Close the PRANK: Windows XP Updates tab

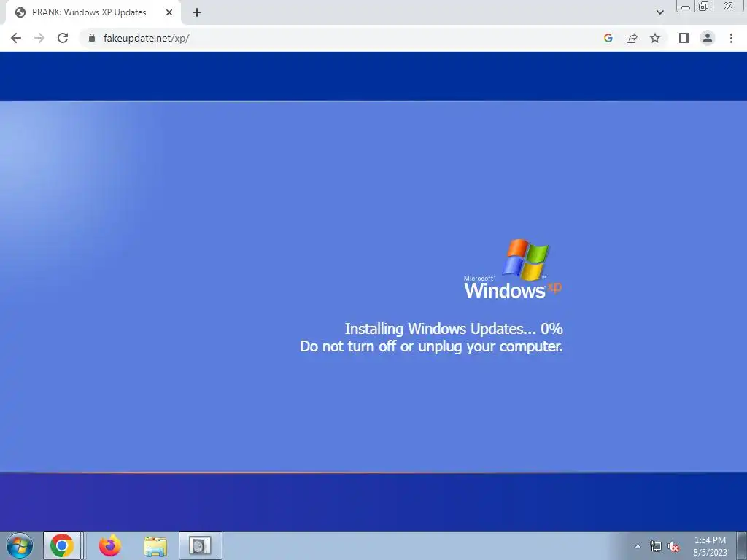169,12
